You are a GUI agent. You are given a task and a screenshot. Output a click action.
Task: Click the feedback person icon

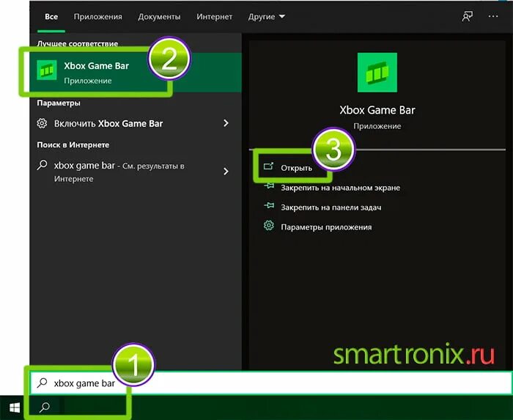click(x=468, y=16)
